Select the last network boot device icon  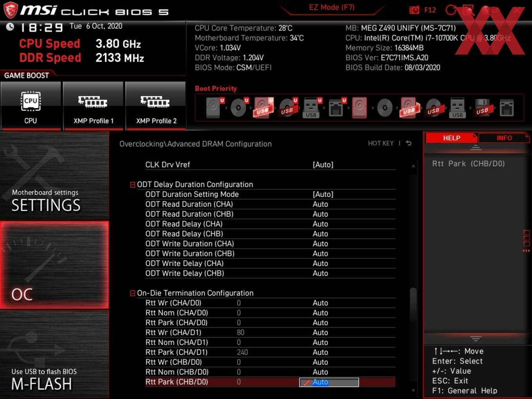tap(507, 108)
